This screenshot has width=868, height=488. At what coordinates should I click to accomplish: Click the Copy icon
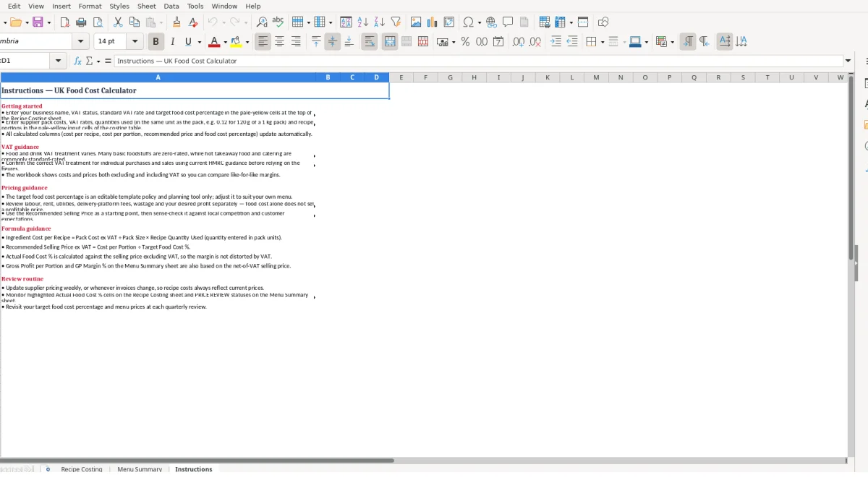135,22
